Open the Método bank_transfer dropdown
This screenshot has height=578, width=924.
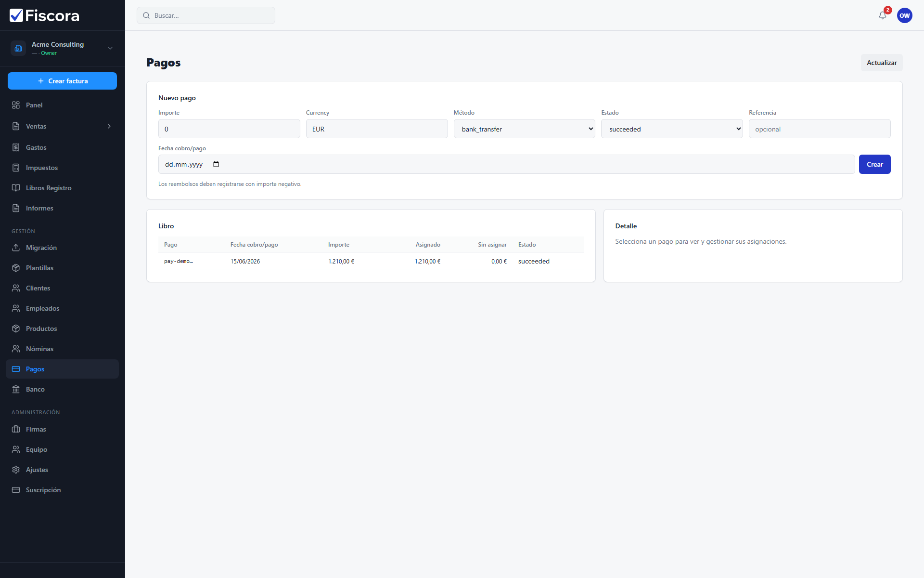click(x=524, y=129)
